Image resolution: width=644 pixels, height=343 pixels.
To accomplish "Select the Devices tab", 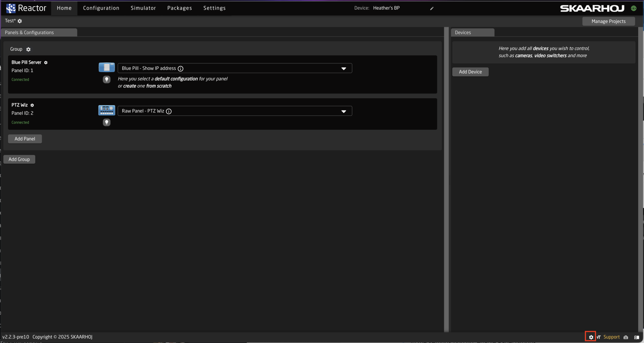I will tap(473, 33).
